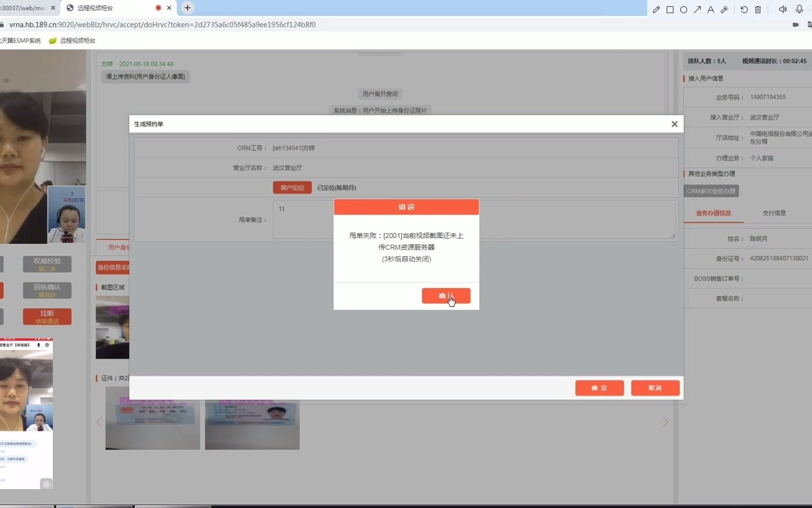Image resolution: width=812 pixels, height=508 pixels.
Task: Select the rectangle annotation tool
Action: pos(670,10)
